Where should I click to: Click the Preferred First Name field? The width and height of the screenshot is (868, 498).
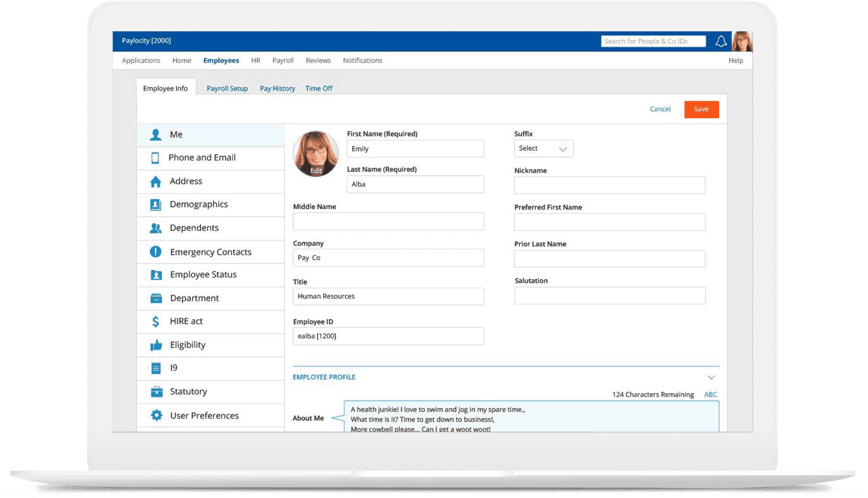pos(610,222)
